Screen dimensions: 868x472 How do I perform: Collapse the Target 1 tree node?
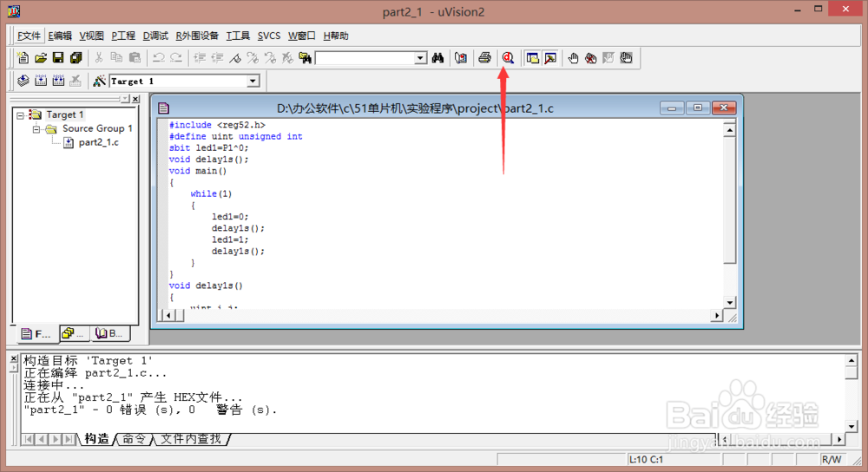[21, 115]
